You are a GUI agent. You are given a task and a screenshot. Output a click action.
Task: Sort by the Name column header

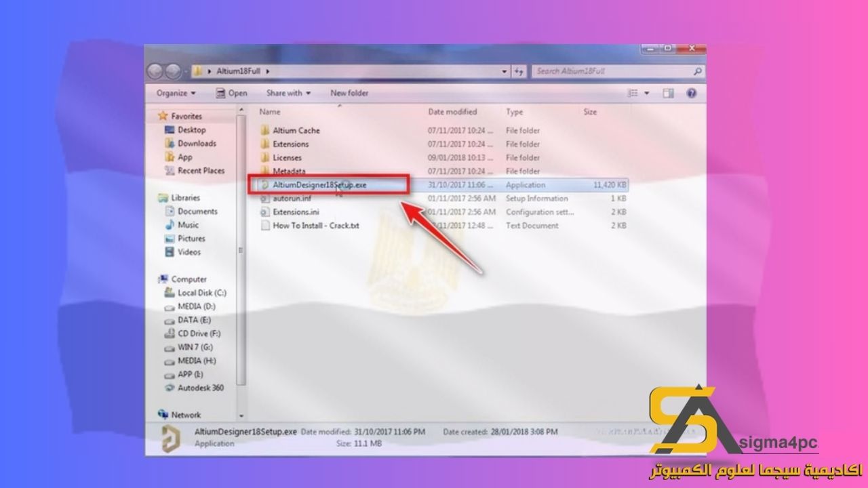pyautogui.click(x=270, y=112)
